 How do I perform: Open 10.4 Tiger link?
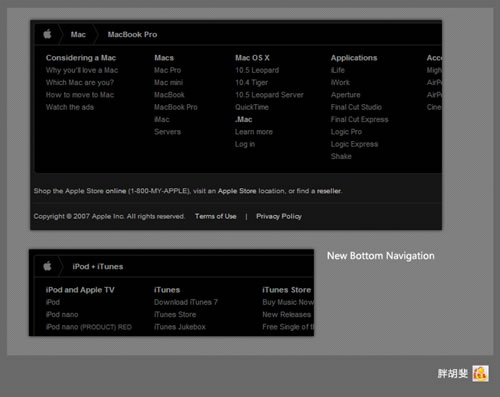[251, 83]
